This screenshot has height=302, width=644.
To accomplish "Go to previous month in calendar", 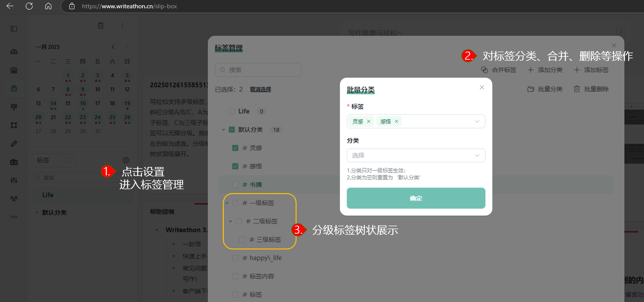I will coord(113,47).
